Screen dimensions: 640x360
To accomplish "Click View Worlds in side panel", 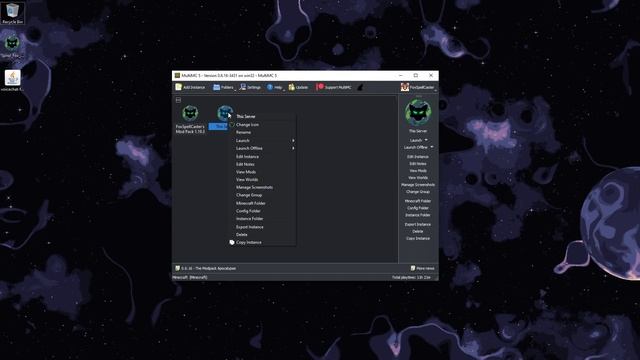I will click(x=418, y=178).
